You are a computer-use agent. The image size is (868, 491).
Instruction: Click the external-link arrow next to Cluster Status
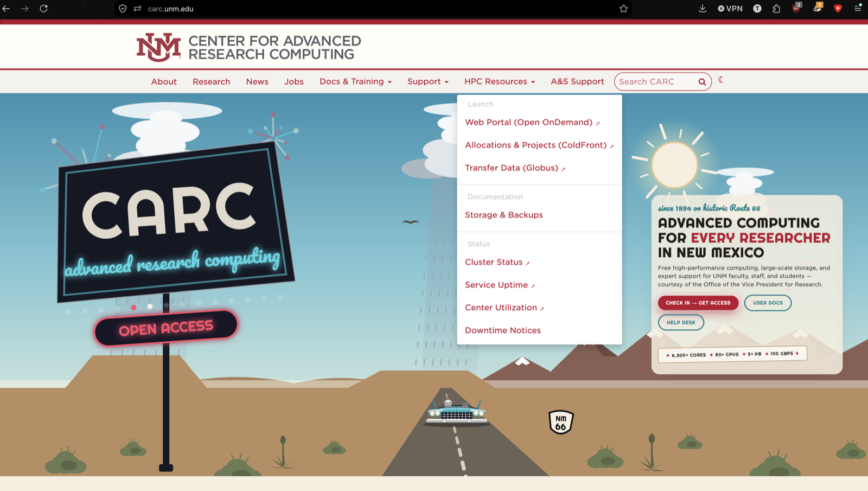coord(527,263)
